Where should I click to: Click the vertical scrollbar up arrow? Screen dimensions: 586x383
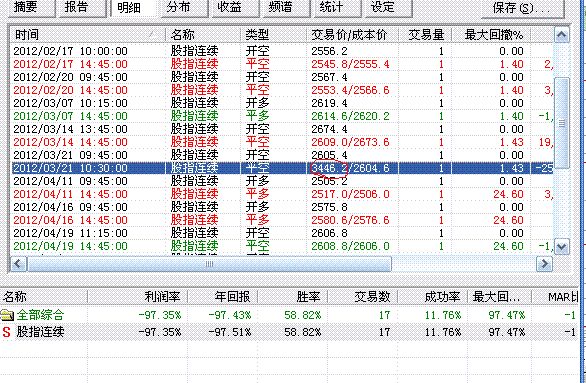click(561, 35)
